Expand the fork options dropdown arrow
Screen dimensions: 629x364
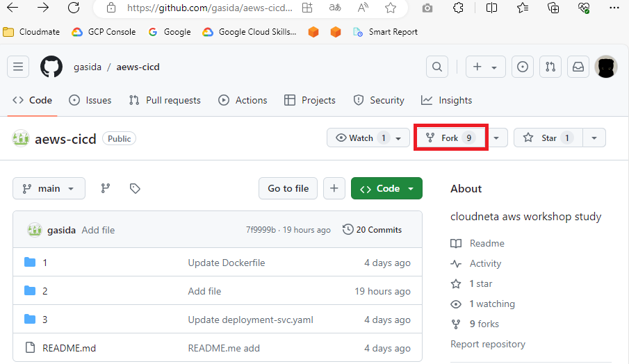tap(497, 138)
